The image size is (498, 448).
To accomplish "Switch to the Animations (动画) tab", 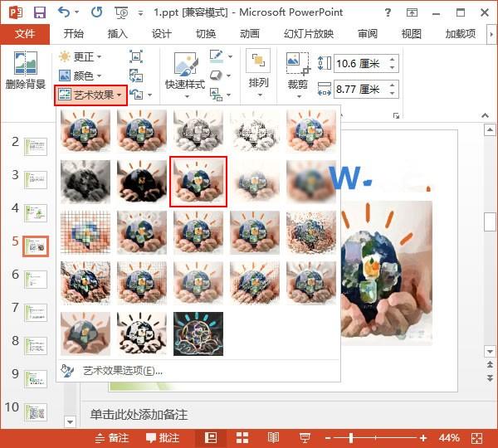I will [x=250, y=34].
